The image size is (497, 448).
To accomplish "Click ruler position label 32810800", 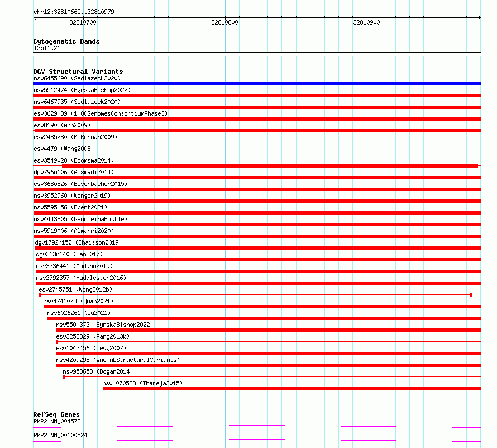I will click(224, 22).
